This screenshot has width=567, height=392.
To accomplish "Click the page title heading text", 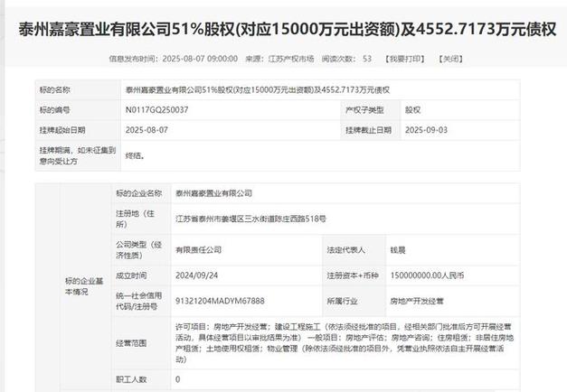I will [283, 29].
